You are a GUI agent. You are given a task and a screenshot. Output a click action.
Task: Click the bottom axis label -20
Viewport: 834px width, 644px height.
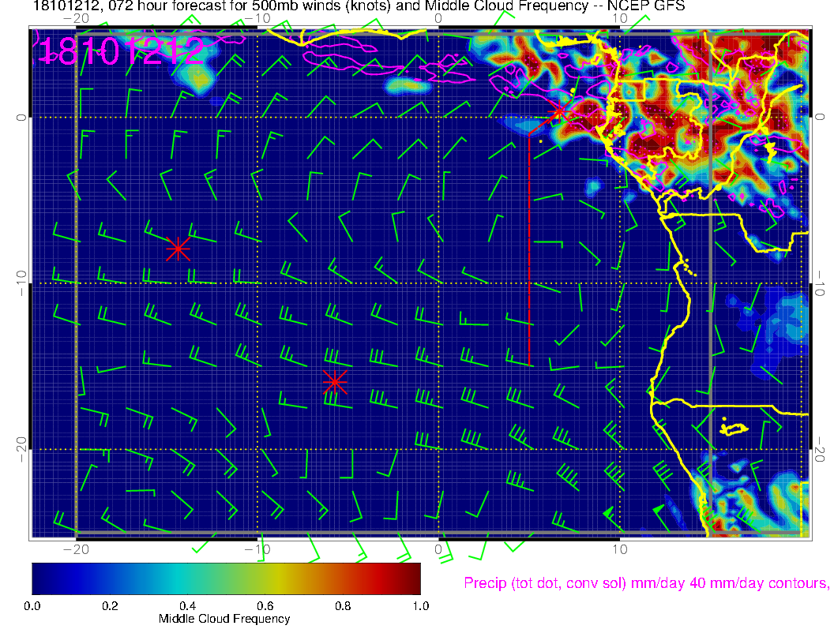(76, 549)
